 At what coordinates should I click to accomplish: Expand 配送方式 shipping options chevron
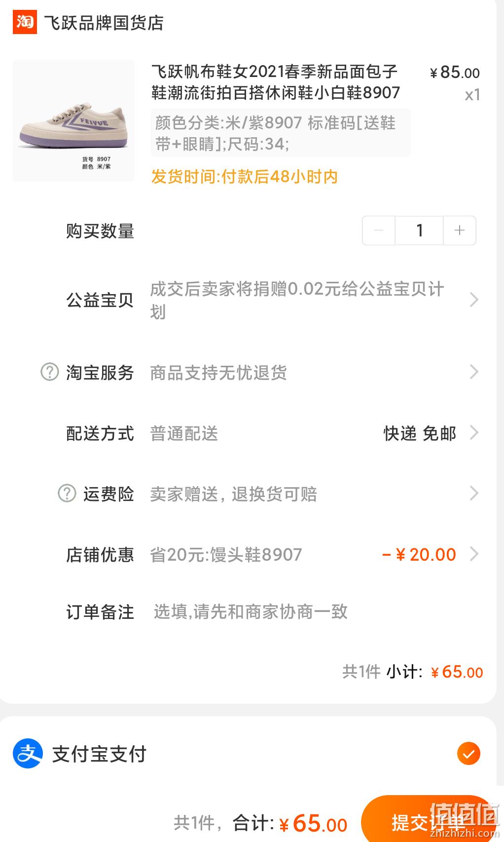(x=474, y=433)
